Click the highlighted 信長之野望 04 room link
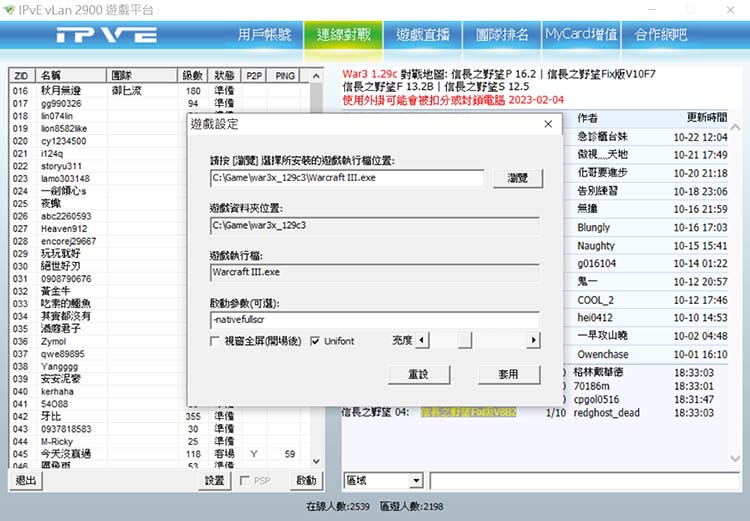Screen dimensions: 750x521 [x=469, y=412]
